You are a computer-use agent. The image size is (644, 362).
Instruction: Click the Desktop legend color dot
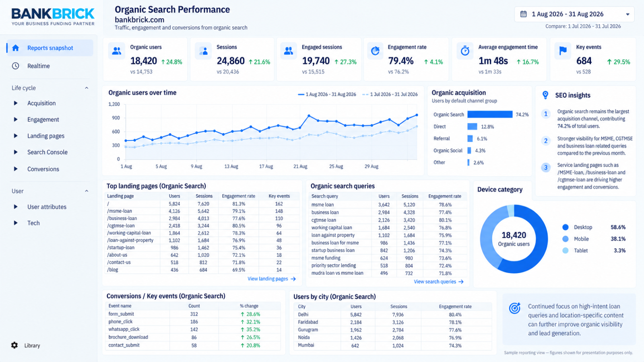[x=566, y=227]
